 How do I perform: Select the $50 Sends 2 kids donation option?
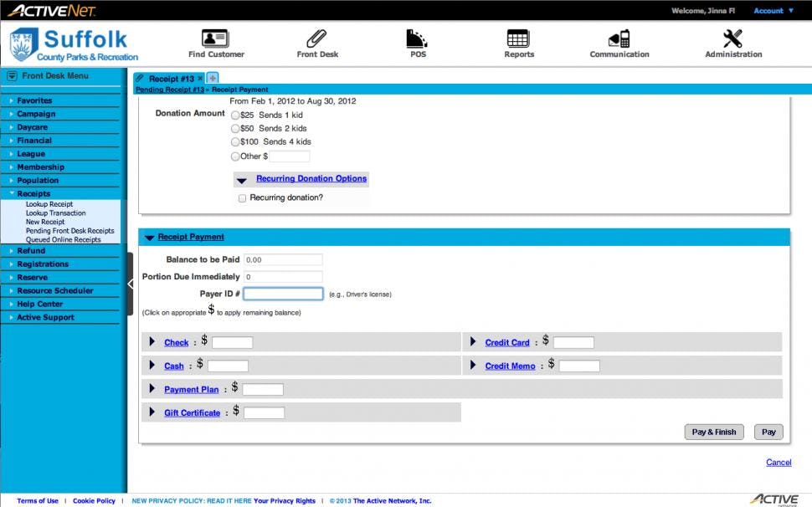pos(235,128)
